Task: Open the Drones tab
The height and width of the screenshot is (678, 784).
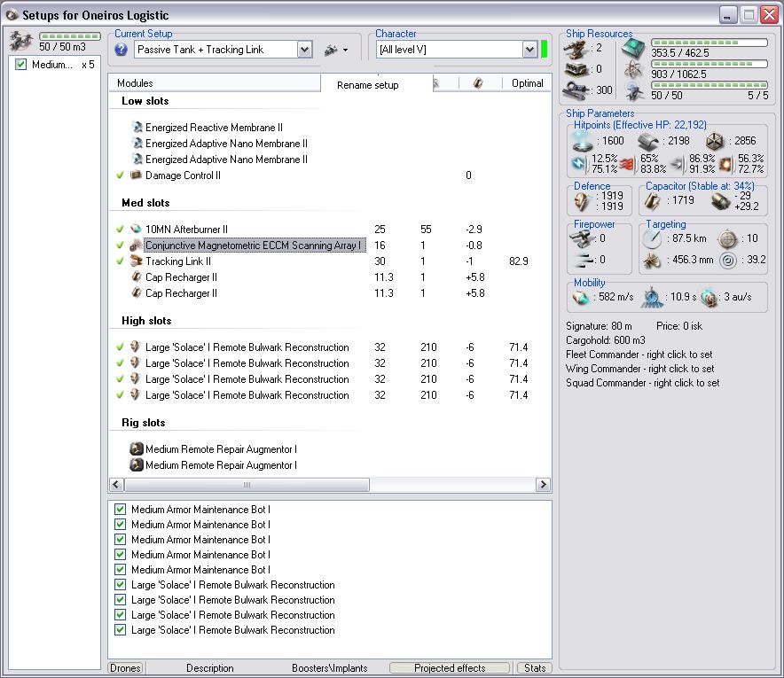Action: pos(126,668)
